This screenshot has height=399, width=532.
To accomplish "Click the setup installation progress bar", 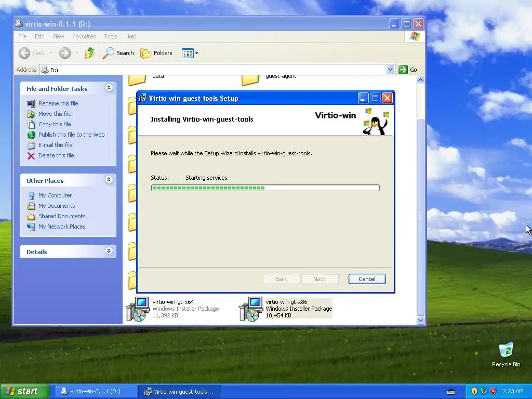I will pyautogui.click(x=265, y=188).
